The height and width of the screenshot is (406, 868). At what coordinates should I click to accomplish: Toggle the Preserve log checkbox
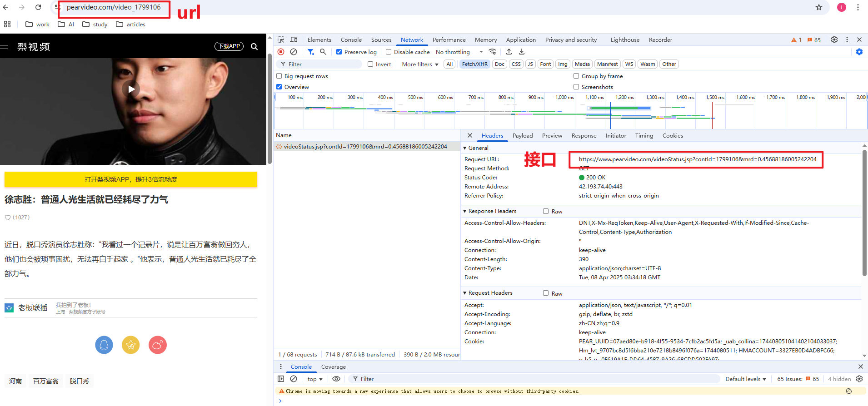pos(339,52)
